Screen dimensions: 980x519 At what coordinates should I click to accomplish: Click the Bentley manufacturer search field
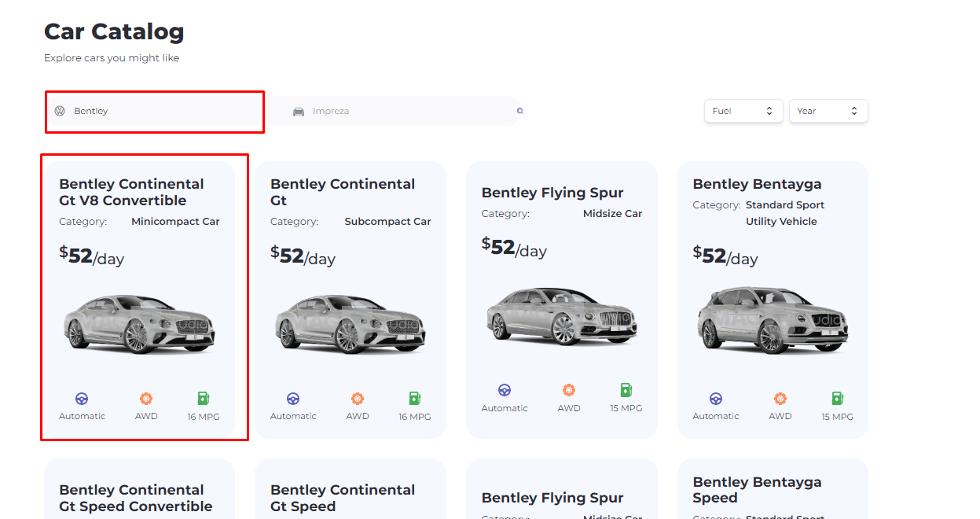click(x=154, y=111)
